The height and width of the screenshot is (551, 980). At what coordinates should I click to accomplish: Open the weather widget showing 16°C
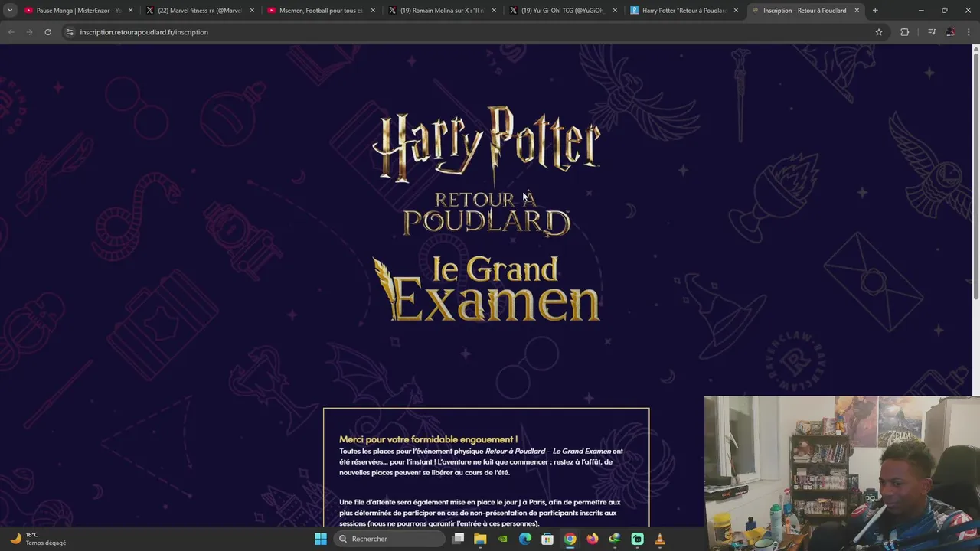point(38,539)
